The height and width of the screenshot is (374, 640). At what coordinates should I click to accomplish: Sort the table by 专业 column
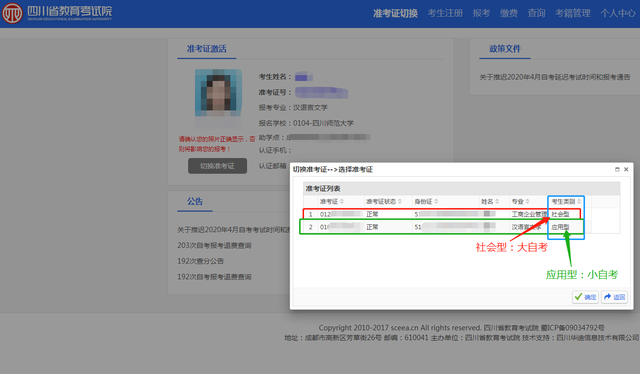(520, 201)
